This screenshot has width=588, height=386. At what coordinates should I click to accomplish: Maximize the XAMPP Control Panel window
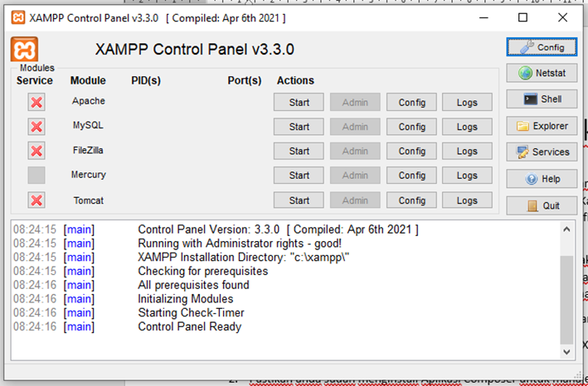click(522, 17)
